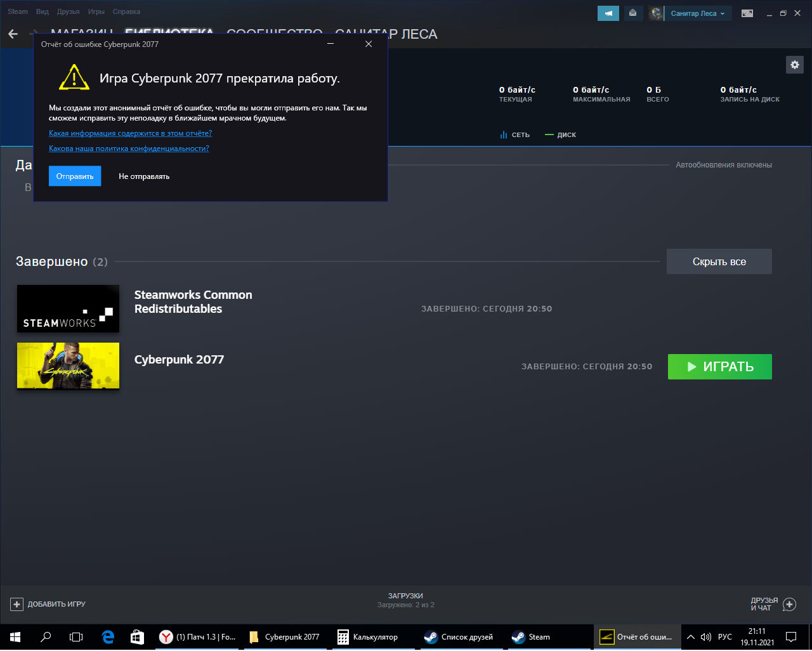Switch to Steam 'Список друзей' window
Viewport: 812px width, 651px height.
(x=461, y=637)
